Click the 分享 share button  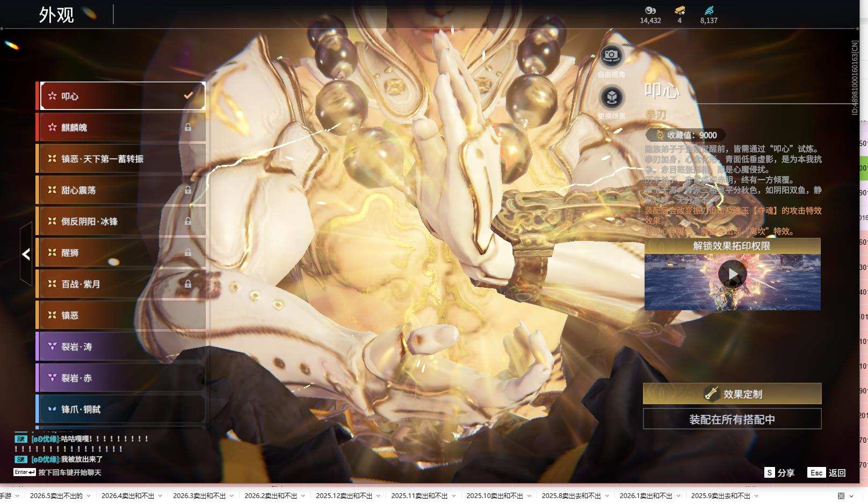point(780,472)
